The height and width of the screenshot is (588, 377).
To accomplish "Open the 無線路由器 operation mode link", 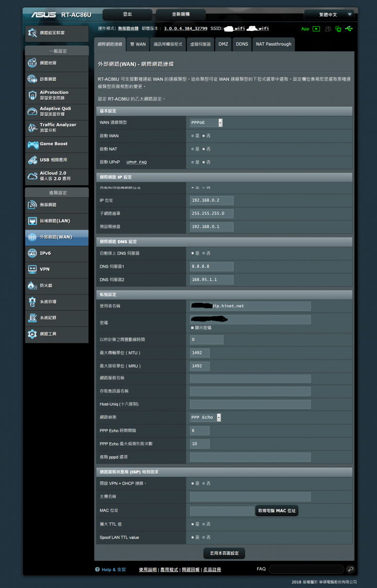I will tap(128, 28).
